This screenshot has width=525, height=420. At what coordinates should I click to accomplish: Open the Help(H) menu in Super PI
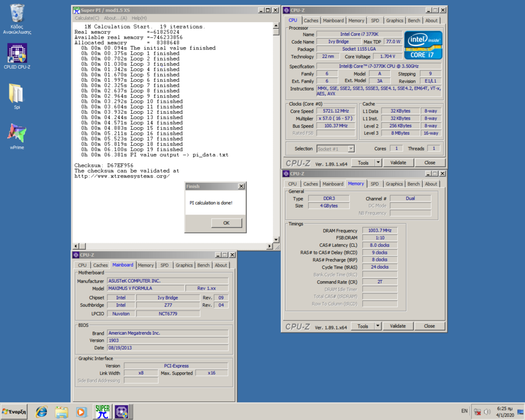point(139,18)
